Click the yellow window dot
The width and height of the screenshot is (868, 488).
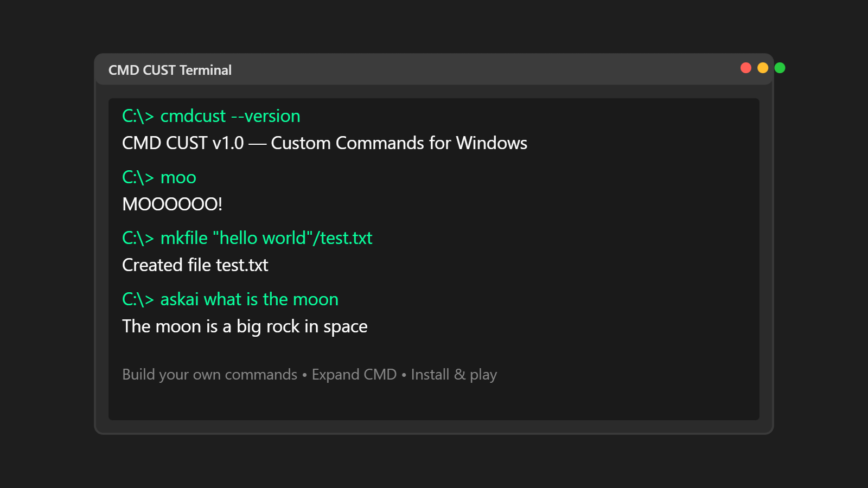tap(763, 68)
